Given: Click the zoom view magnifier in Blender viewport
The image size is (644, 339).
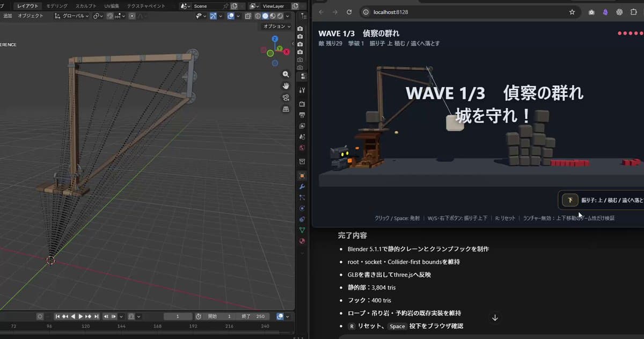Looking at the screenshot, I should point(286,74).
